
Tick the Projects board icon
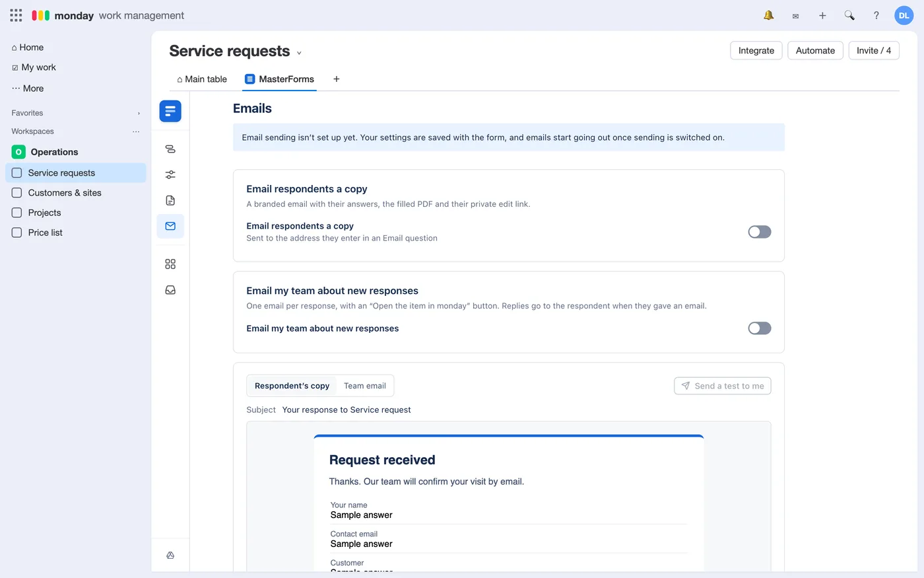click(17, 213)
